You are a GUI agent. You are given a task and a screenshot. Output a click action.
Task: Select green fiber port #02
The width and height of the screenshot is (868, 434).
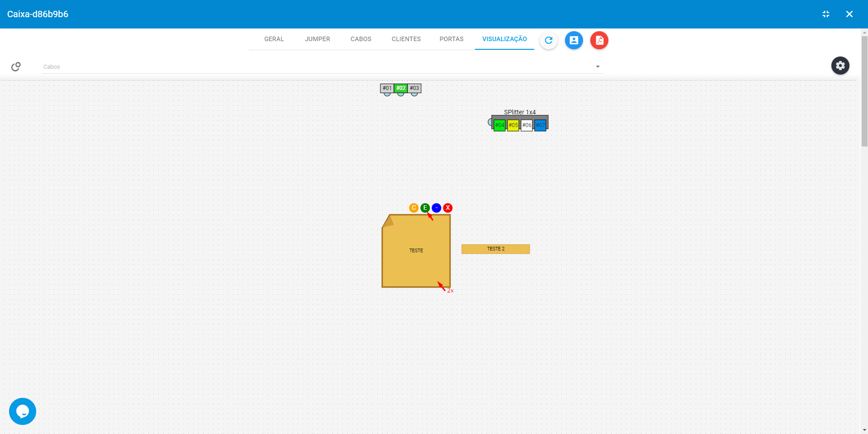click(401, 88)
